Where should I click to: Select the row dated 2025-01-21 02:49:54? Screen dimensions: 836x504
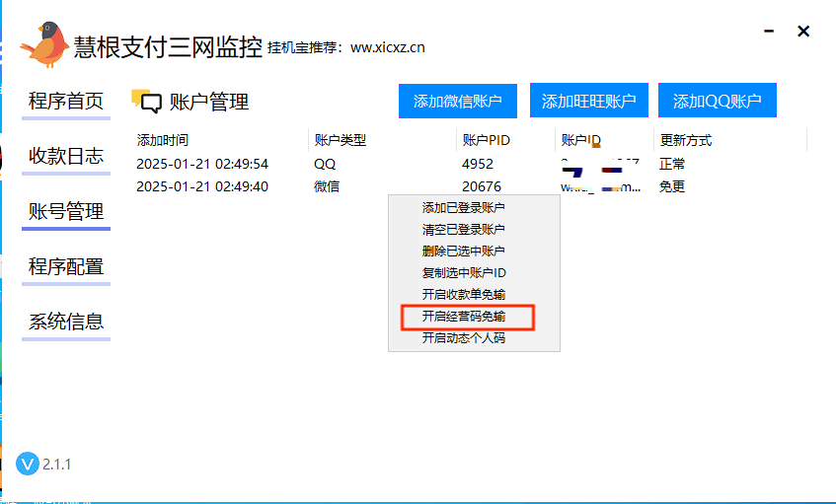469,164
